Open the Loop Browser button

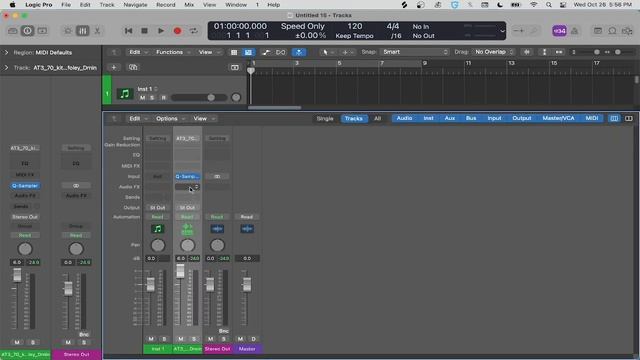click(x=612, y=31)
